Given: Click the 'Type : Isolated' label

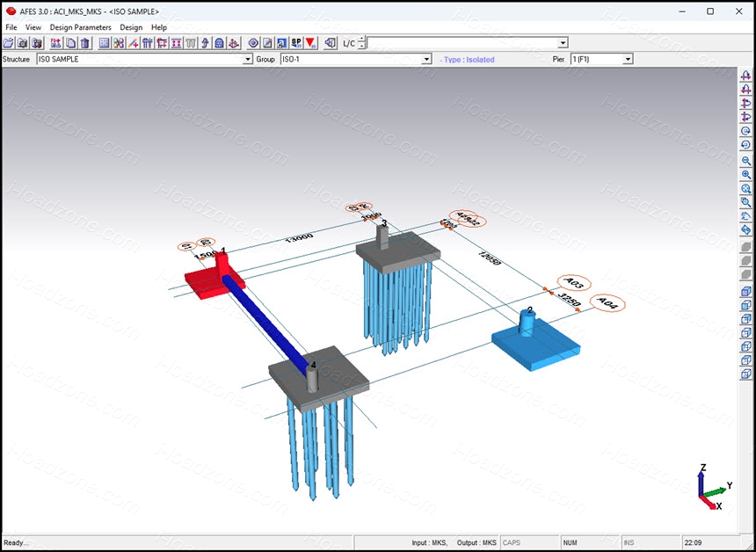Looking at the screenshot, I should coord(467,60).
